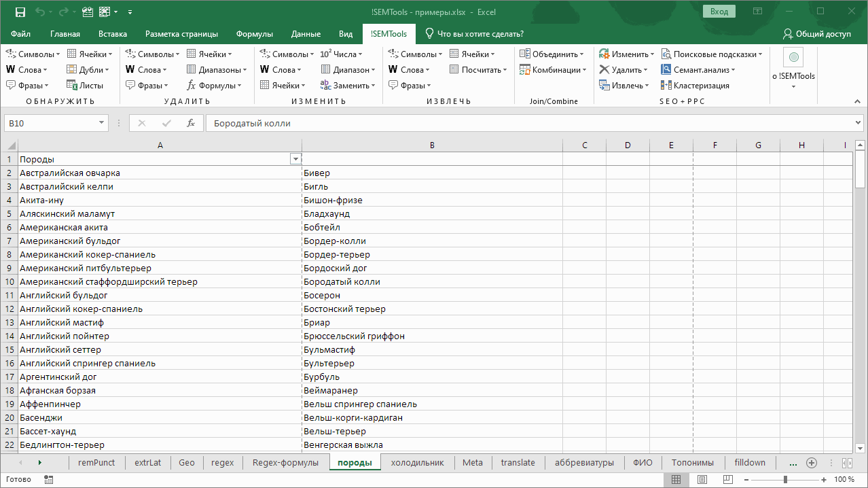
Task: Click the Вход sign-in button
Action: pos(719,12)
